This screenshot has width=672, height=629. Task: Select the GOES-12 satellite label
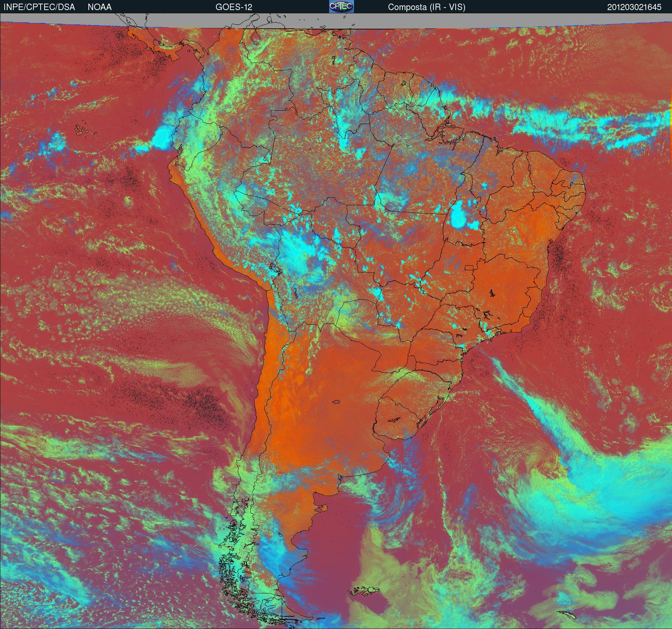234,7
